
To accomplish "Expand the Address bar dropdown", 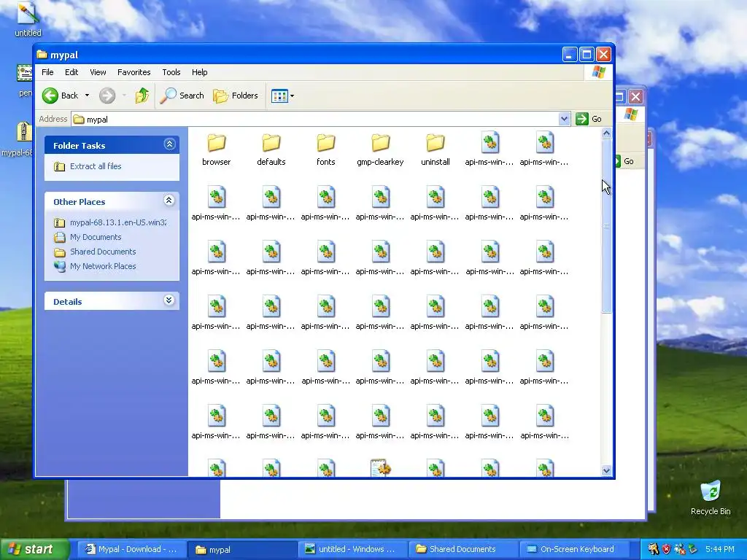I will click(x=564, y=119).
